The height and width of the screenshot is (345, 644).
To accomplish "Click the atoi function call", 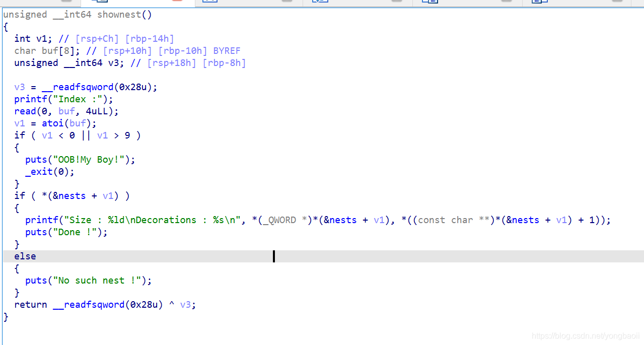I will (53, 123).
